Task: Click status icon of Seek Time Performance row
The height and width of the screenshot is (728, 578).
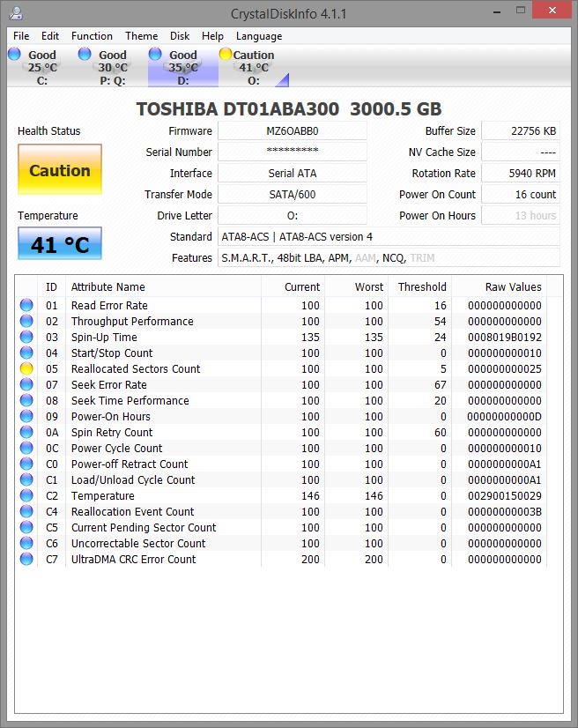Action: tap(26, 400)
